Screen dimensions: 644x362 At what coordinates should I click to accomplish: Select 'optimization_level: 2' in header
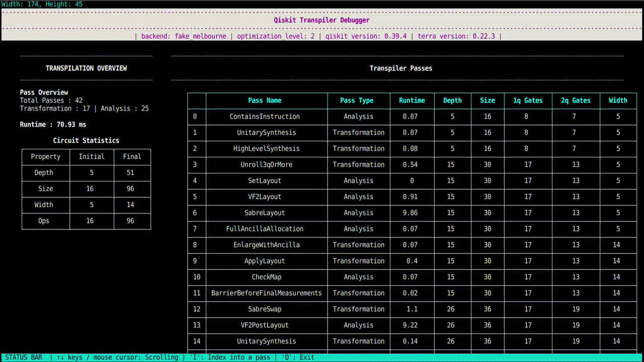pyautogui.click(x=276, y=36)
